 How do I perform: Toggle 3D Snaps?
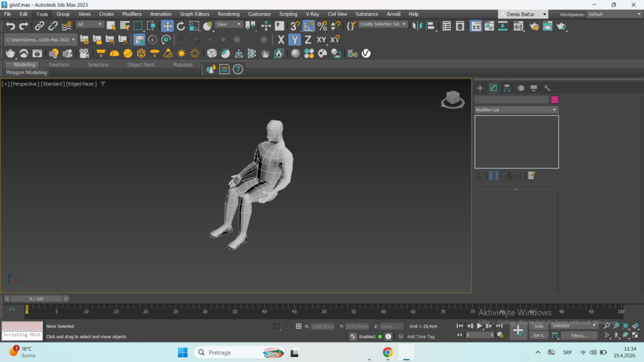click(x=295, y=26)
